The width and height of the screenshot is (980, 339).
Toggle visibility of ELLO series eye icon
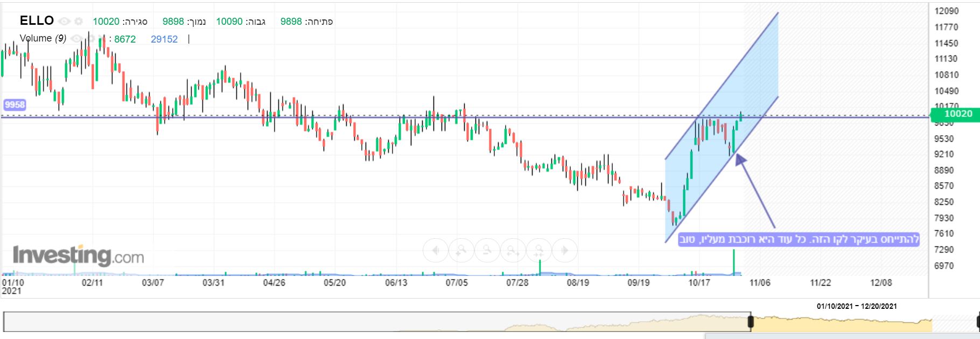point(64,21)
